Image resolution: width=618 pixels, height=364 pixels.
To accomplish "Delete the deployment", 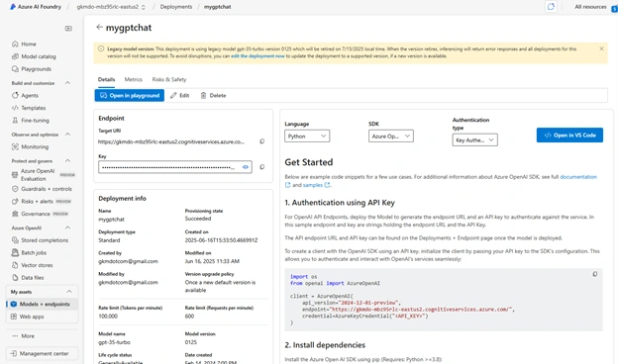I will point(213,96).
